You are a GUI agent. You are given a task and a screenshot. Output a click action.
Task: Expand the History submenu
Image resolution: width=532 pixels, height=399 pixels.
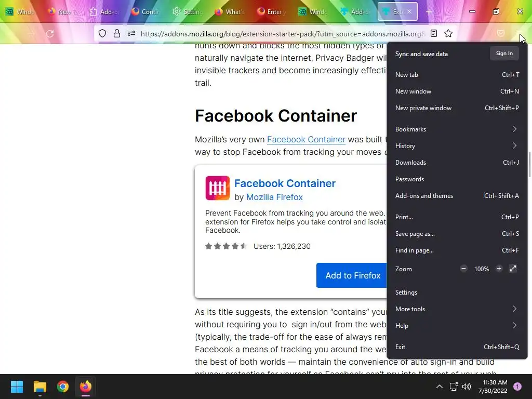click(457, 145)
